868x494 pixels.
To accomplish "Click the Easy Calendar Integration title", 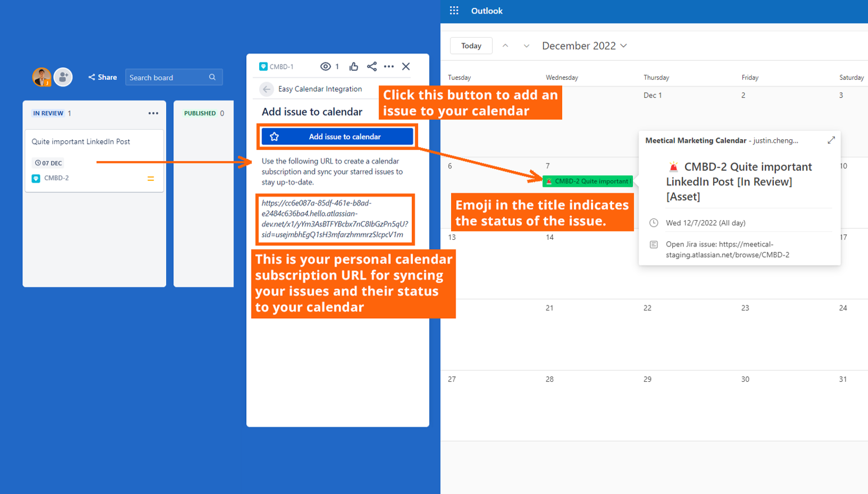I will pyautogui.click(x=320, y=89).
